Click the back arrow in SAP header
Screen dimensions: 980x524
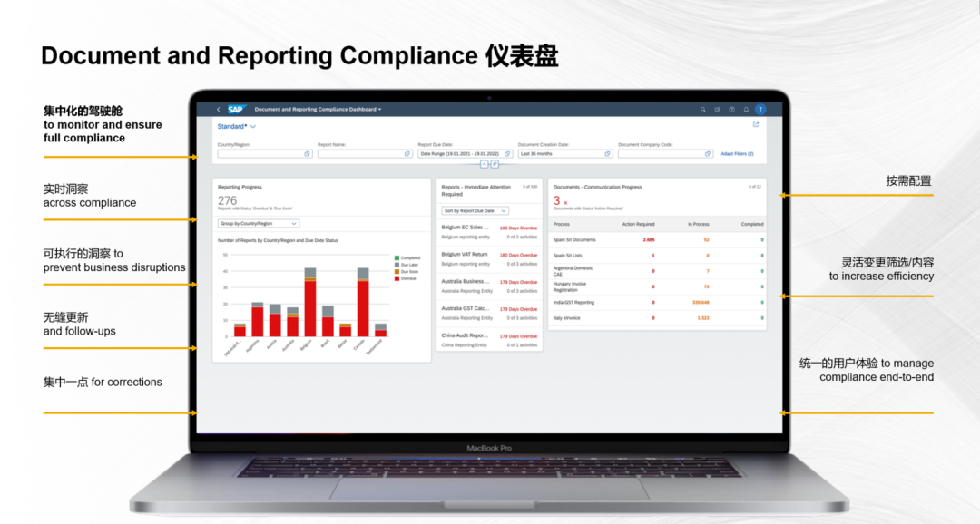click(x=218, y=109)
